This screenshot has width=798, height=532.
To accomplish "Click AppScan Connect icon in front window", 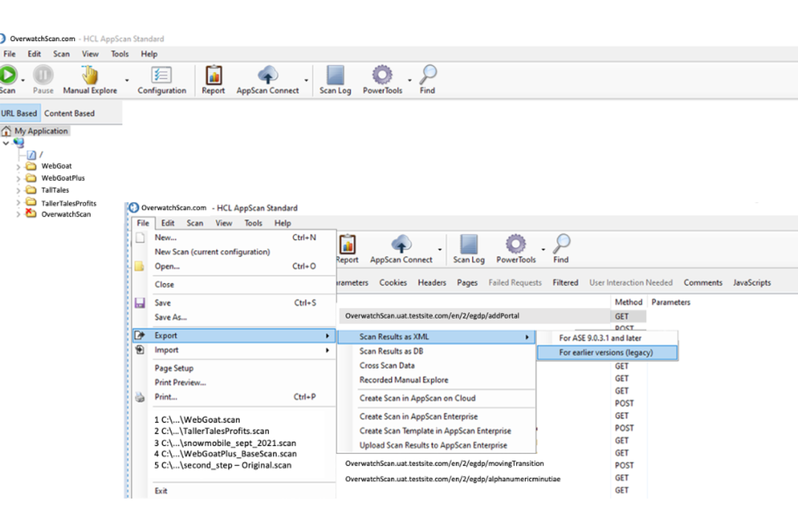I will [x=401, y=244].
